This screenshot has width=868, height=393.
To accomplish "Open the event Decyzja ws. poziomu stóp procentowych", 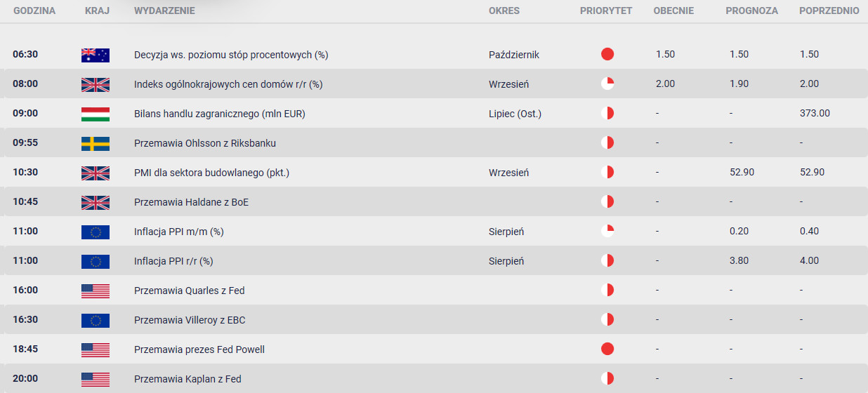I will click(x=231, y=55).
